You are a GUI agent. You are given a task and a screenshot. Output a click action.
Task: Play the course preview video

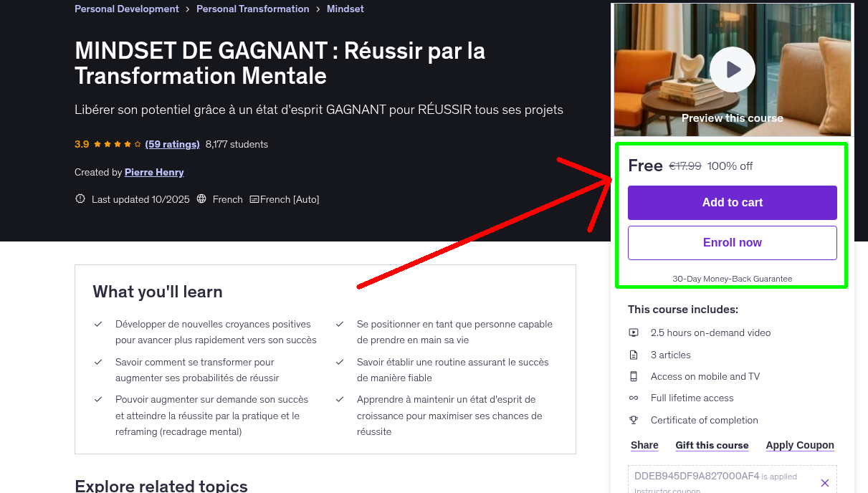coord(732,69)
